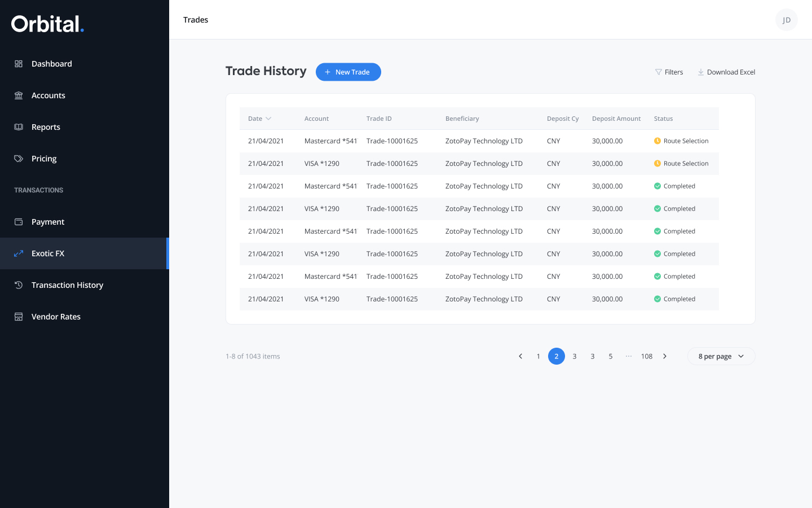Open the Exotic FX menu item
Viewport: 812px width, 508px height.
click(x=85, y=253)
